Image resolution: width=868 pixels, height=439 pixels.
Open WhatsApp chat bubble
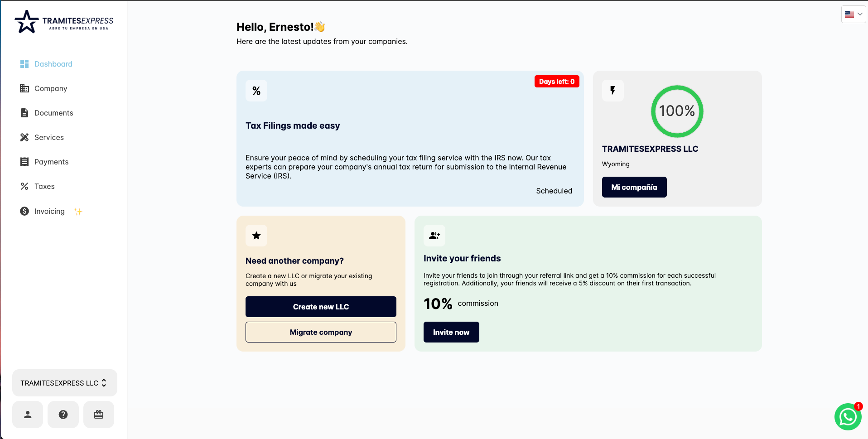[x=848, y=417]
